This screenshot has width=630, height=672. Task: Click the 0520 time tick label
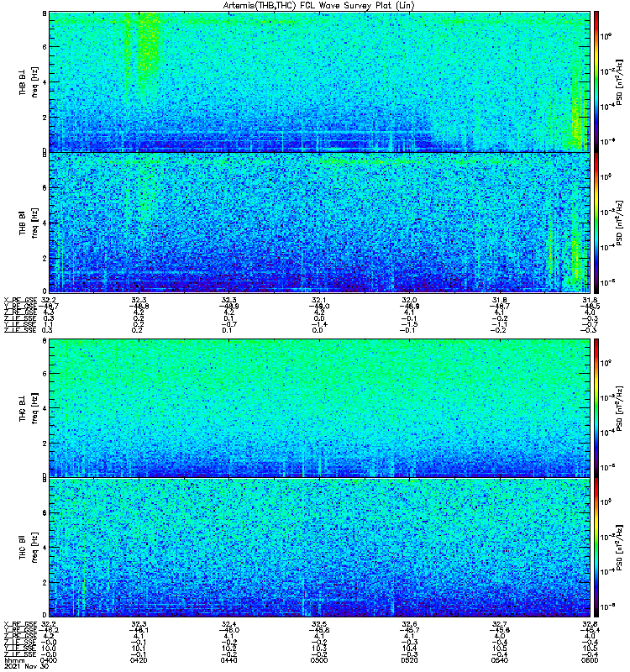[410, 660]
